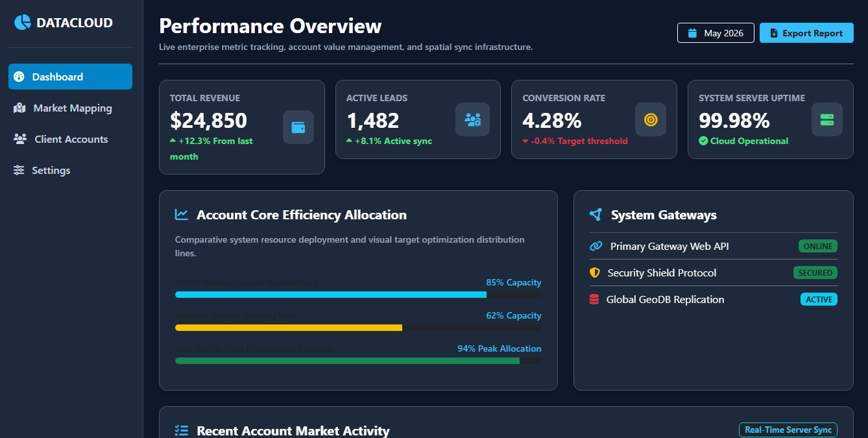Click the Account Core Efficiency Allocation heading
868x438 pixels.
(302, 215)
